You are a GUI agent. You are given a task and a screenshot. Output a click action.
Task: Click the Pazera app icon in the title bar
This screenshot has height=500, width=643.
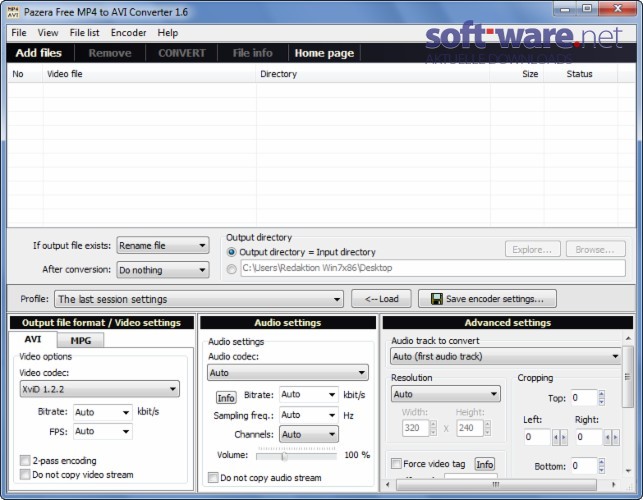click(13, 12)
